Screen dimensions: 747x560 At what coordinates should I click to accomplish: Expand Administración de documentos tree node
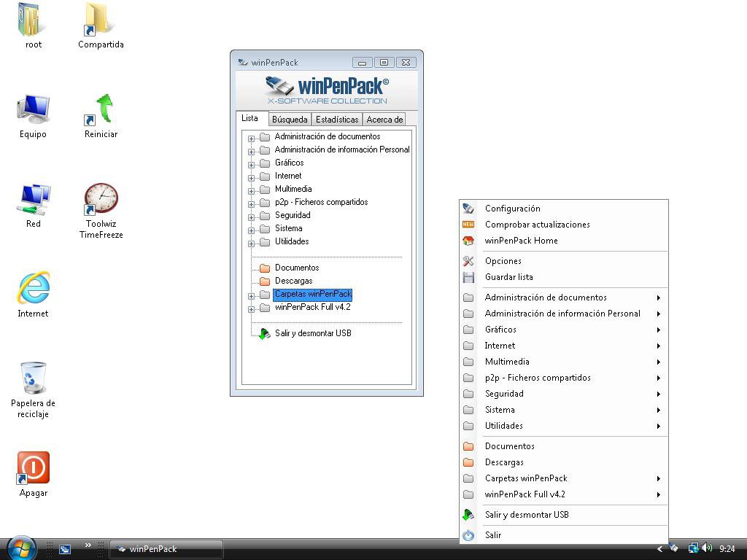pos(251,139)
